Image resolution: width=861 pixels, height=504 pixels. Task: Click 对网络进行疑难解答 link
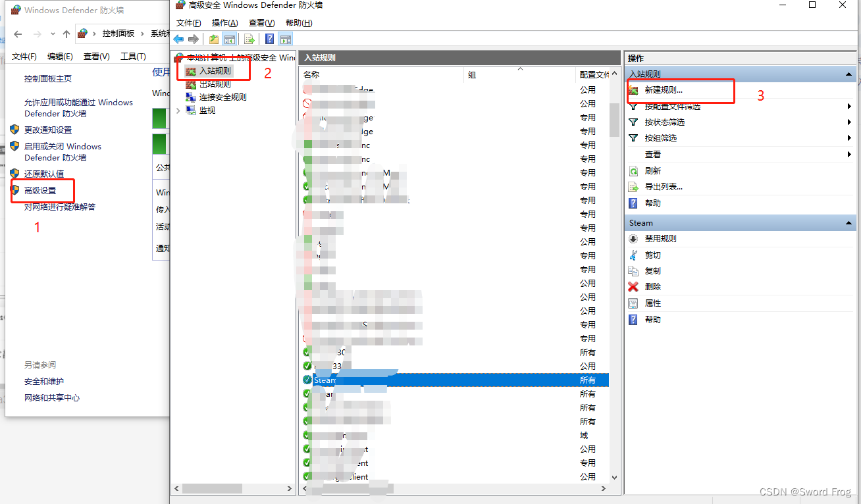click(60, 207)
